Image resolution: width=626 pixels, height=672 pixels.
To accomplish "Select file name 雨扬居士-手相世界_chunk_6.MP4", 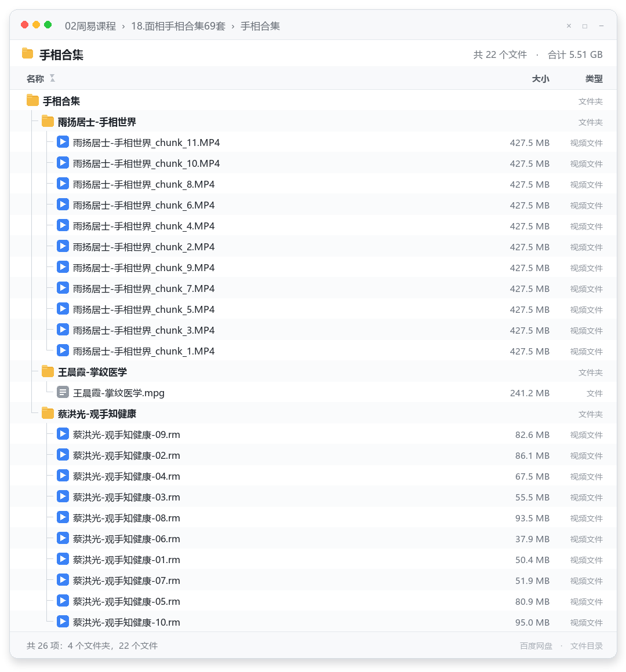I will click(144, 205).
